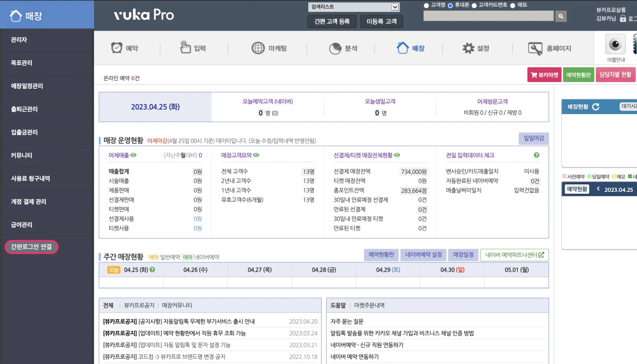Viewport: 637px width, 364px height.
Task: Open the 입력 hand icon menu
Action: (185, 47)
